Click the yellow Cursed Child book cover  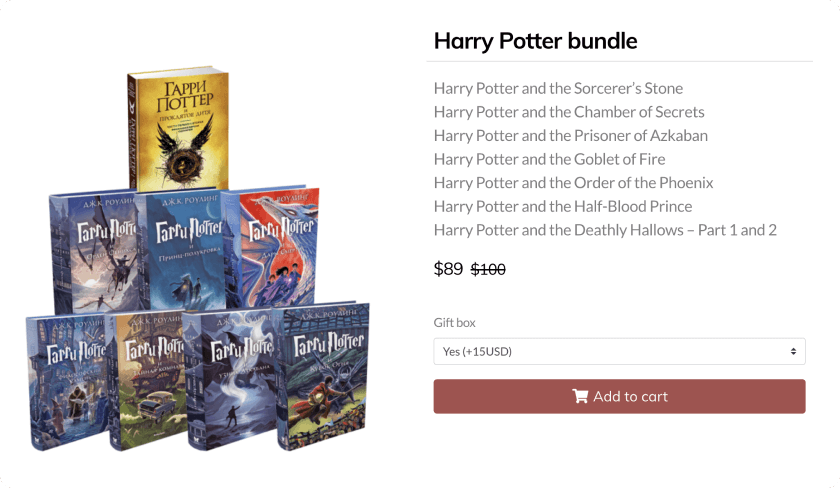click(x=178, y=129)
